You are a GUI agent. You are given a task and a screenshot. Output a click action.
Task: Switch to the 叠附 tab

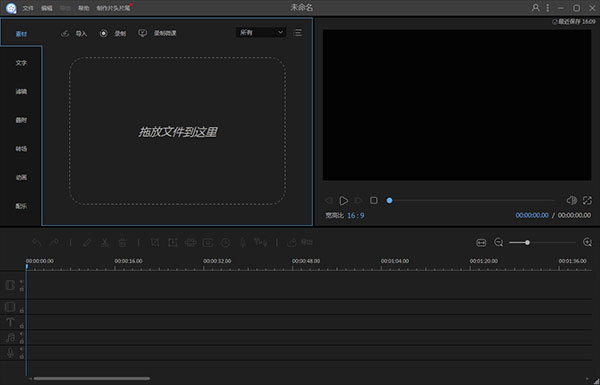[21, 120]
